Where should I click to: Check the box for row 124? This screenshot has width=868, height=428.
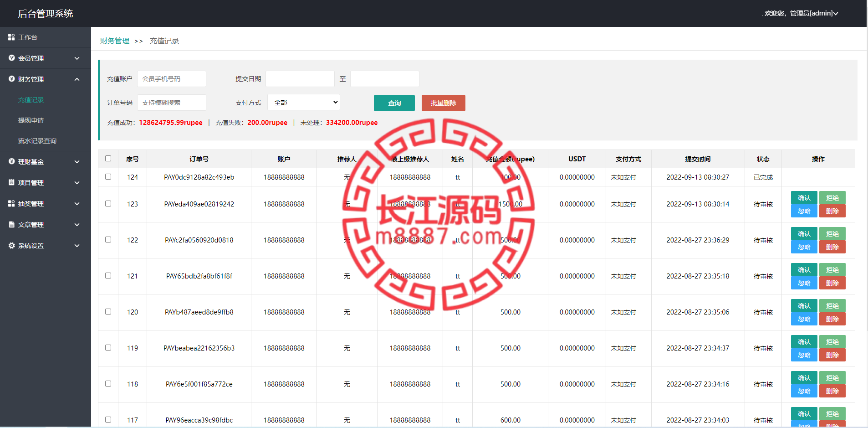tap(108, 176)
